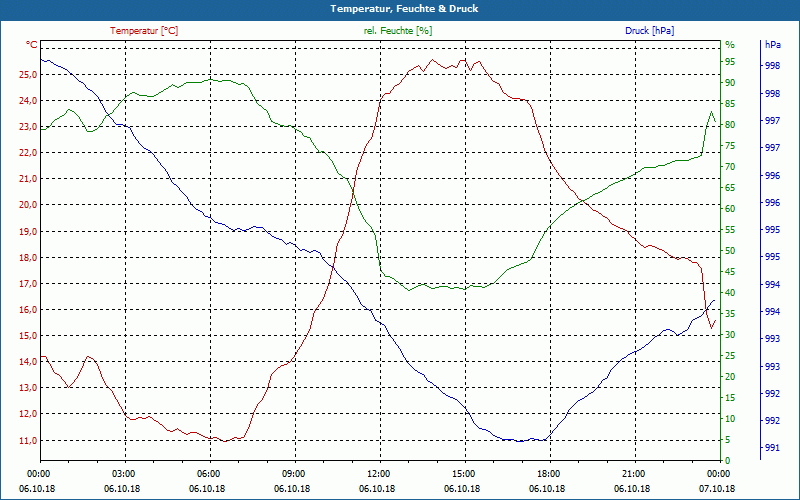Click the green '5' humidity axis value
This screenshot has width=800, height=500.
point(728,439)
